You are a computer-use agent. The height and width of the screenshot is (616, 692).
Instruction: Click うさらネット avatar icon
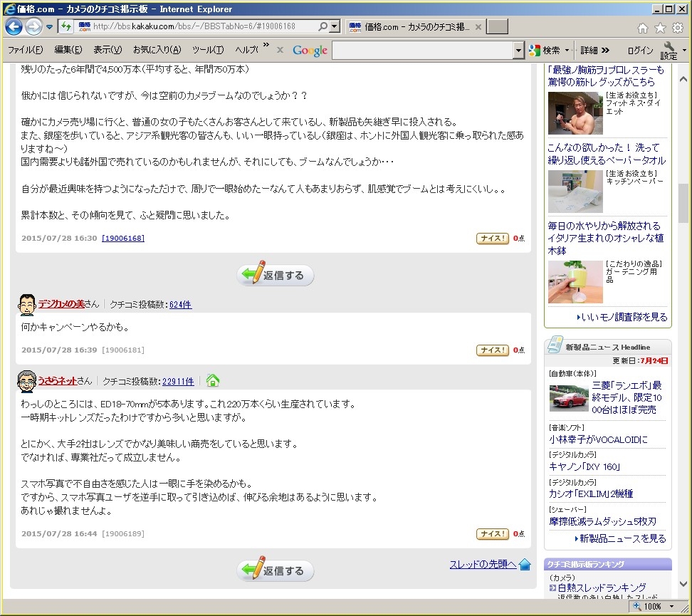(x=27, y=382)
